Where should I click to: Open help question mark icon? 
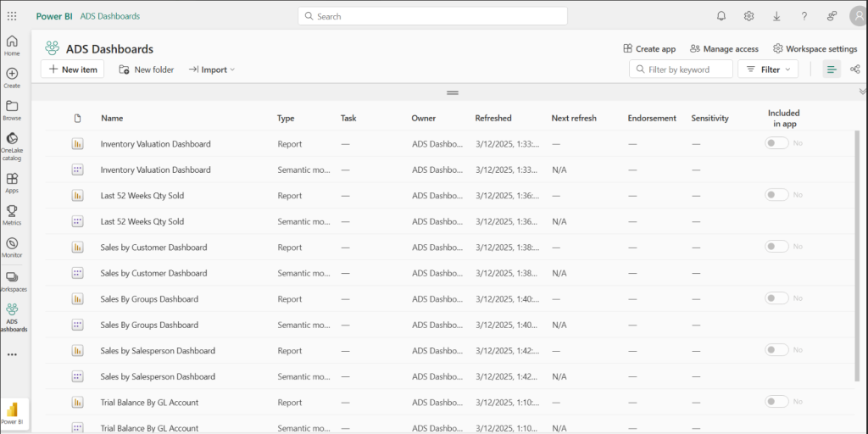pyautogui.click(x=804, y=16)
